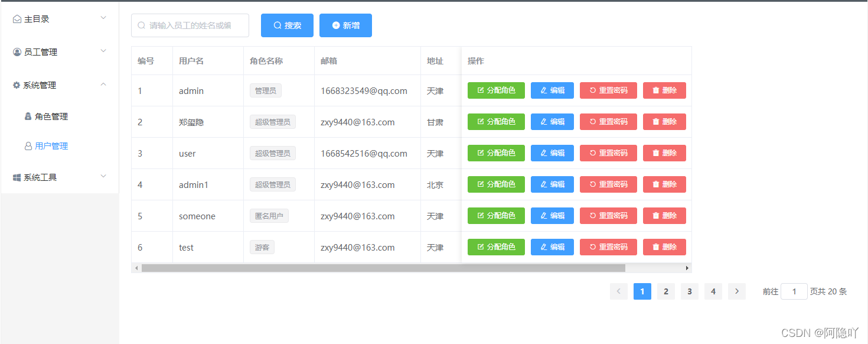Click 重置密码 for the test row
The width and height of the screenshot is (868, 344).
[608, 247]
